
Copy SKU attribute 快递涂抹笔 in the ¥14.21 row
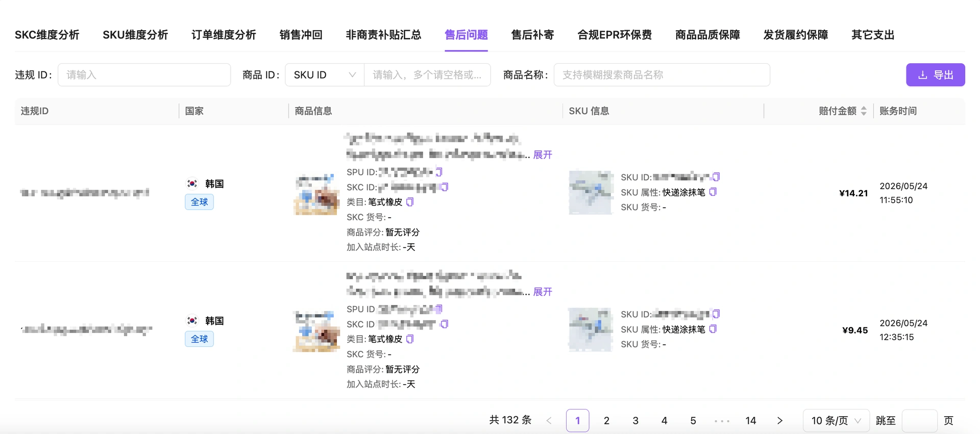coord(713,192)
